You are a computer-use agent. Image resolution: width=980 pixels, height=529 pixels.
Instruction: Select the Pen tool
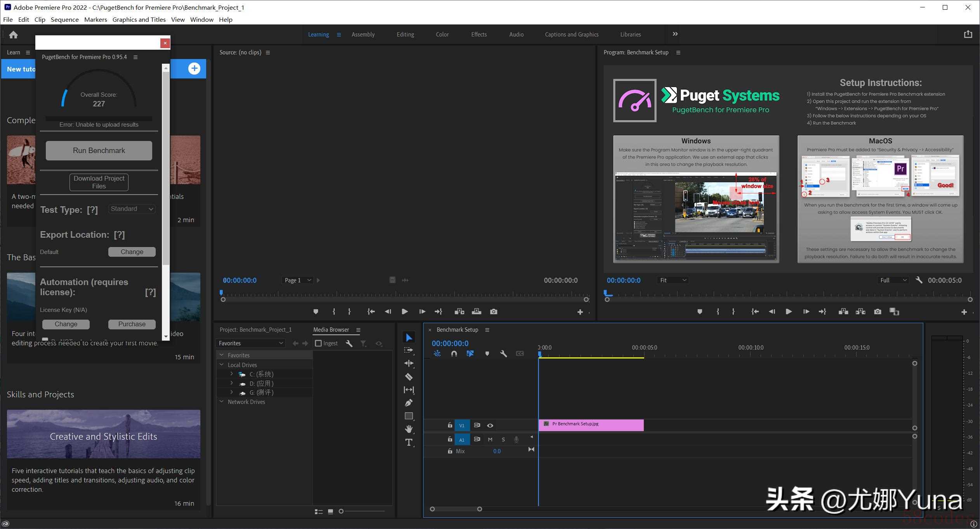(409, 403)
